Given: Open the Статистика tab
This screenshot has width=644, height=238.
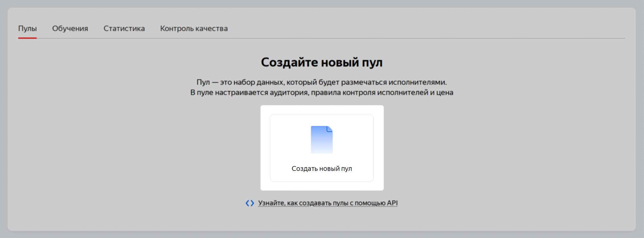Looking at the screenshot, I should pyautogui.click(x=124, y=28).
